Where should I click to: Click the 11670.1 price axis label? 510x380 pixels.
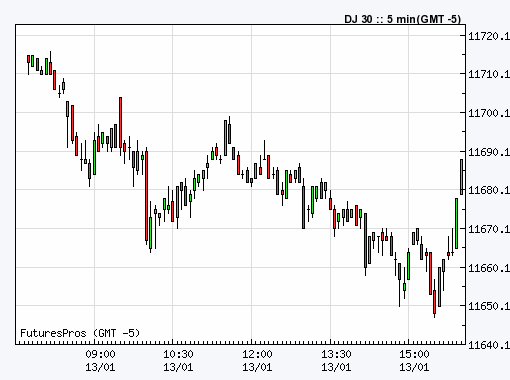pos(489,229)
